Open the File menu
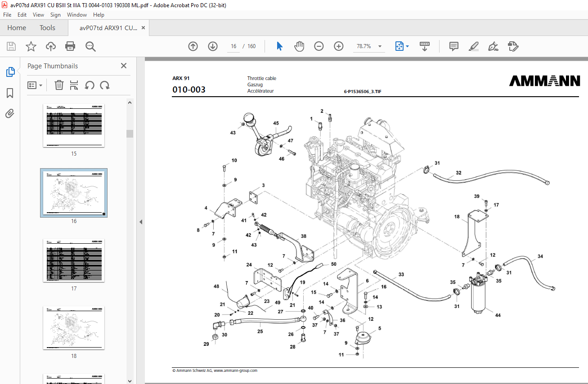Screen dimensions: 588x384 pos(7,15)
